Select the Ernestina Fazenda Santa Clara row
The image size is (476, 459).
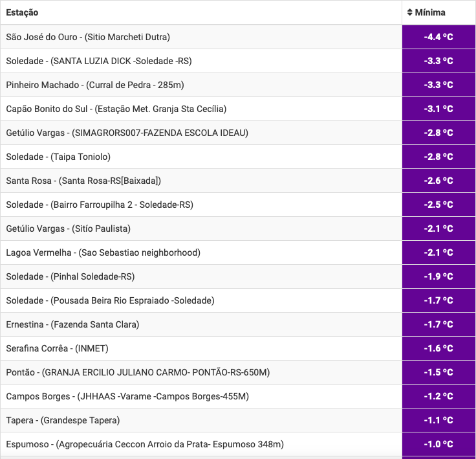[72, 324]
